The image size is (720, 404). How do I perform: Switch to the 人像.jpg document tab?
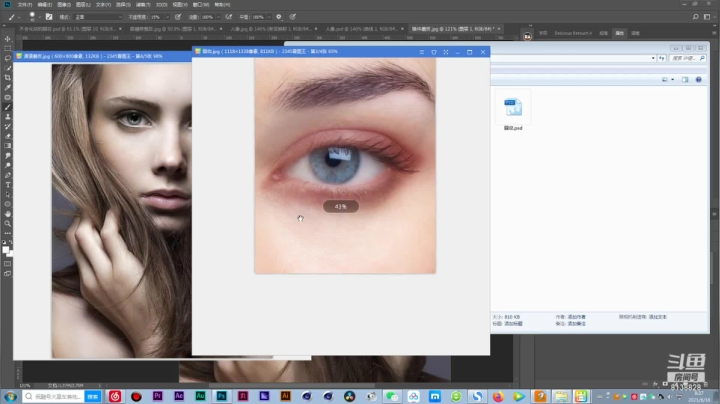[273, 28]
